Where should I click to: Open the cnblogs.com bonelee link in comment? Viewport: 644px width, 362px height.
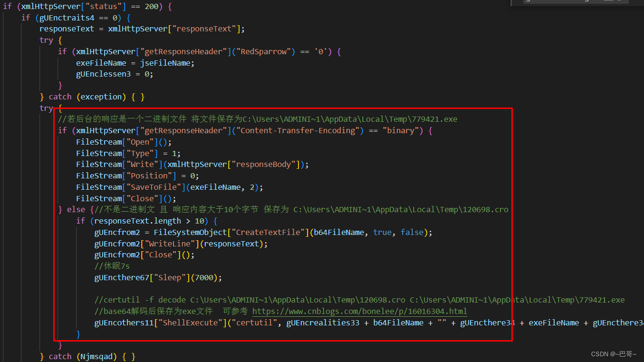pyautogui.click(x=359, y=312)
